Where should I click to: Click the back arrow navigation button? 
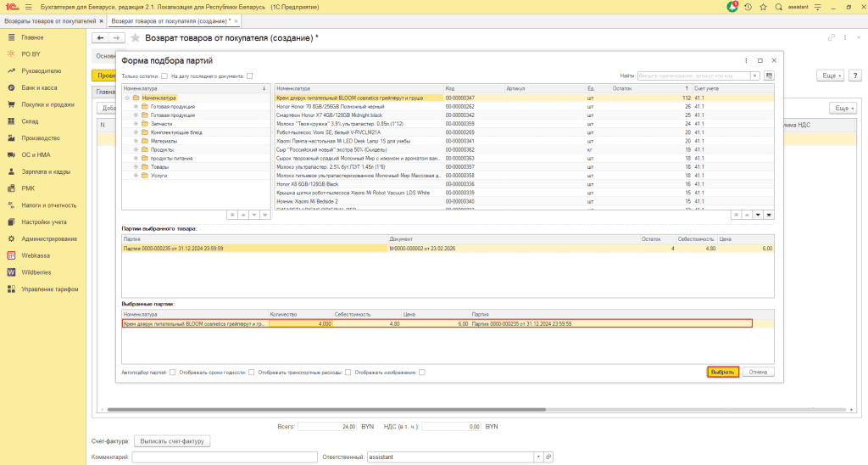100,38
